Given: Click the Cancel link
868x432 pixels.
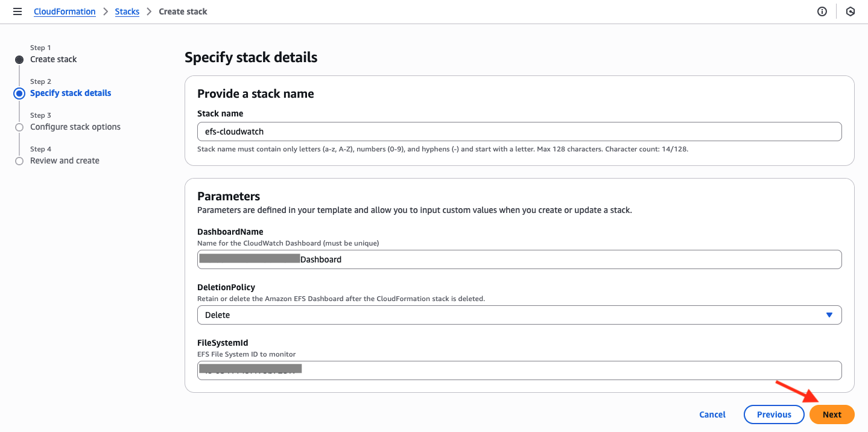Looking at the screenshot, I should click(712, 415).
